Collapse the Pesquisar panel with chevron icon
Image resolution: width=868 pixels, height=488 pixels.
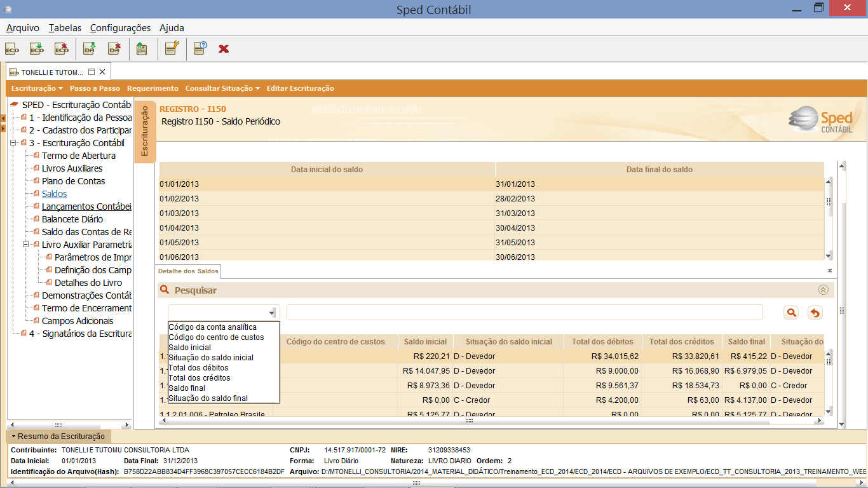click(824, 290)
